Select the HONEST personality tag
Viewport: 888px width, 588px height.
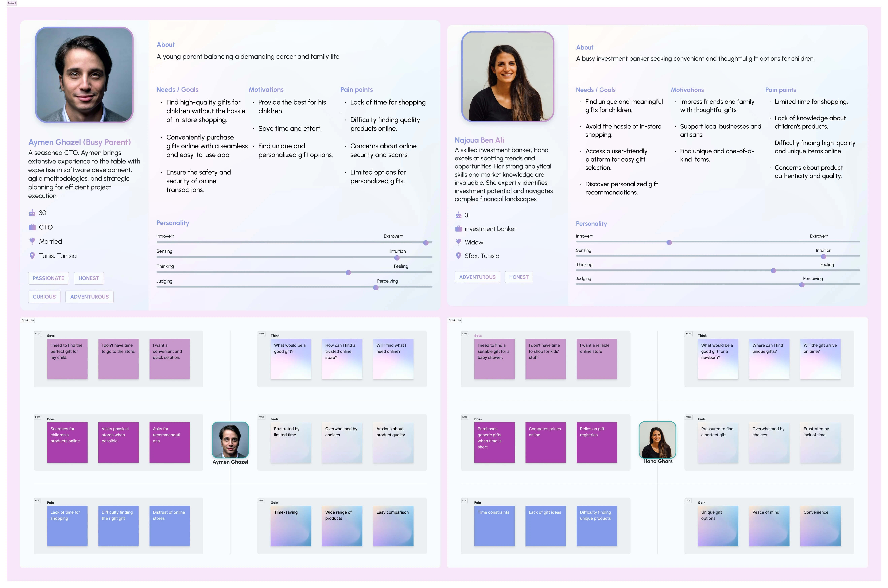click(x=89, y=278)
